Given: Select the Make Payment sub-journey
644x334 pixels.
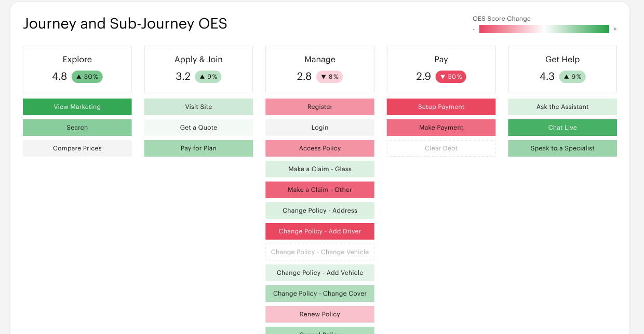Looking at the screenshot, I should 441,128.
